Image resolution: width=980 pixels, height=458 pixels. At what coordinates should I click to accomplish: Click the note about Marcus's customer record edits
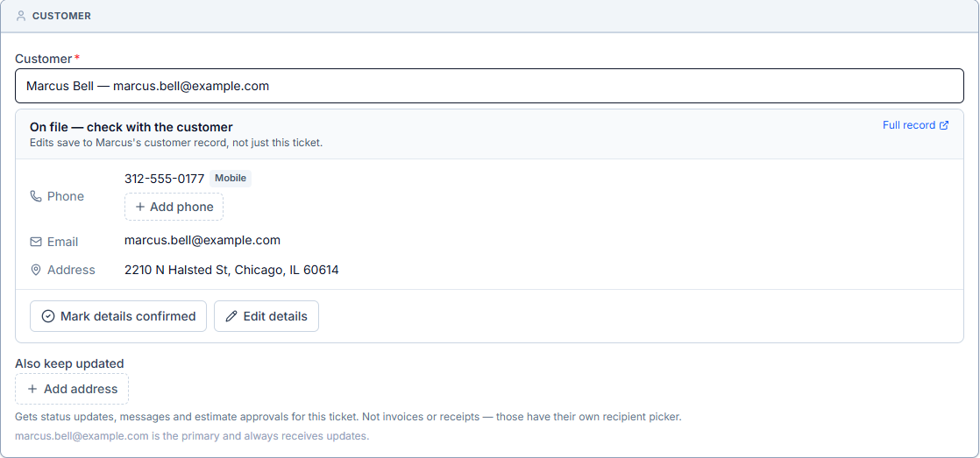coord(176,143)
